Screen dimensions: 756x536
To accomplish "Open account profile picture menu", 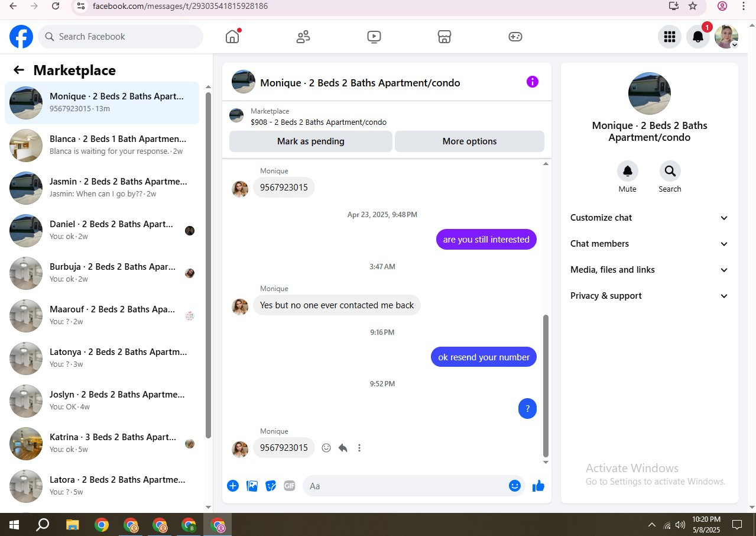I will tap(726, 37).
